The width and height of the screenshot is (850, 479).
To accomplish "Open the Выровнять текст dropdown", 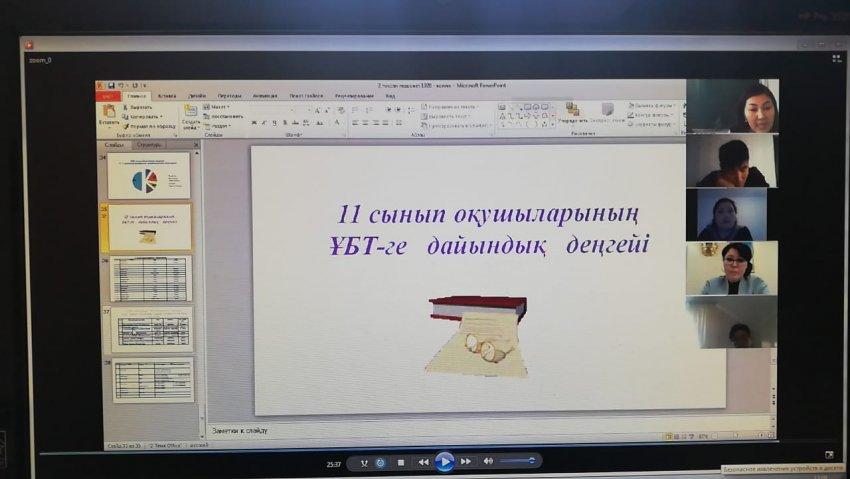I will tap(446, 116).
